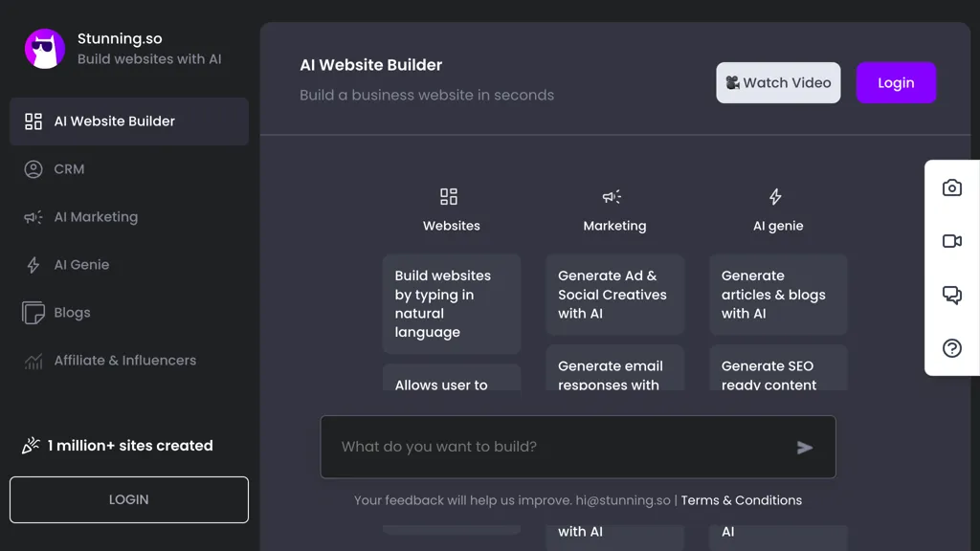The height and width of the screenshot is (551, 980).
Task: Click the Marketing megaphone icon
Action: [x=612, y=197]
